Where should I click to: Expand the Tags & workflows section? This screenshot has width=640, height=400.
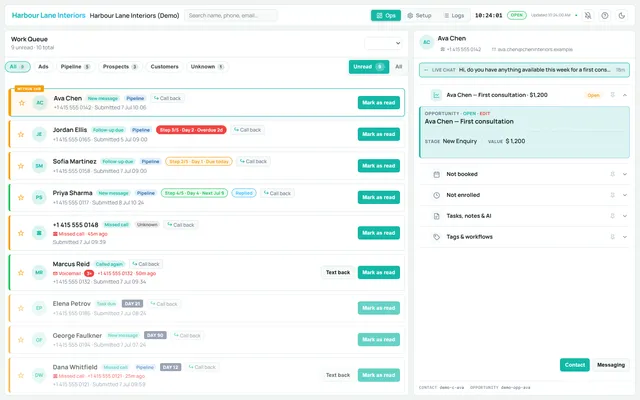tap(624, 237)
